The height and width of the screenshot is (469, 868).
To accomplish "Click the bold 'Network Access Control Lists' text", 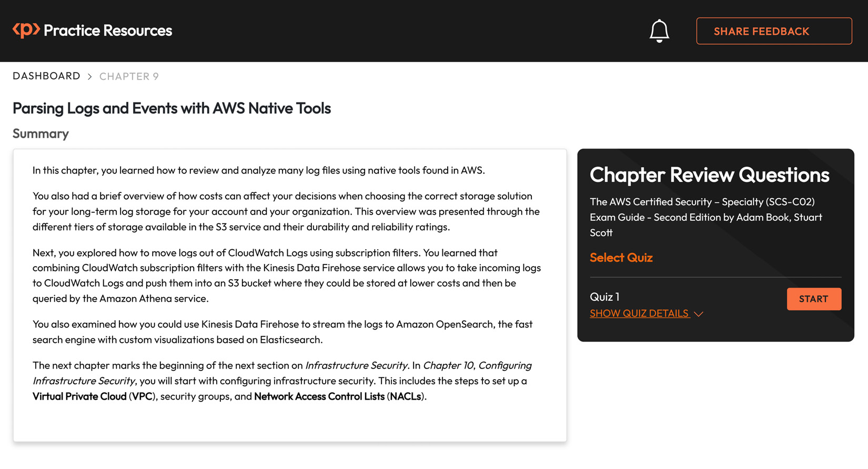I will coord(319,396).
